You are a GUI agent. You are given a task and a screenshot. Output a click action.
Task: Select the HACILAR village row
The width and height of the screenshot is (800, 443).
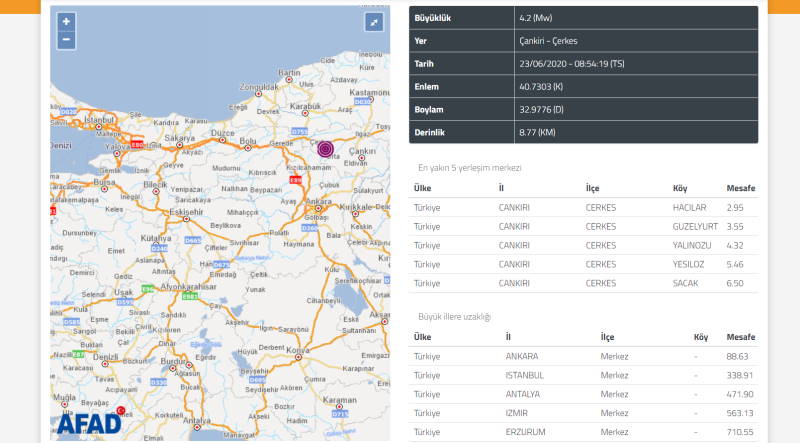pyautogui.click(x=584, y=207)
